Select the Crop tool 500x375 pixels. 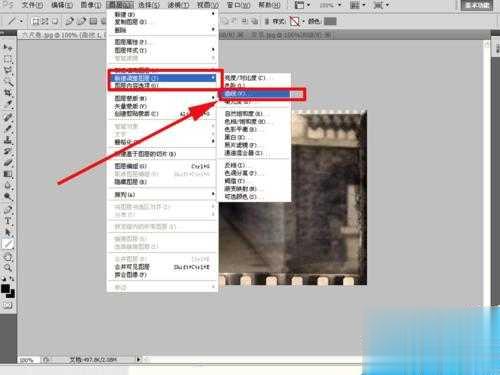[x=7, y=93]
